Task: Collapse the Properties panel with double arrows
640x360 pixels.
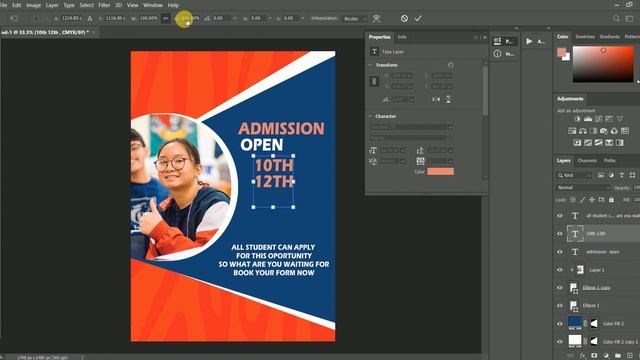Action: [x=476, y=37]
